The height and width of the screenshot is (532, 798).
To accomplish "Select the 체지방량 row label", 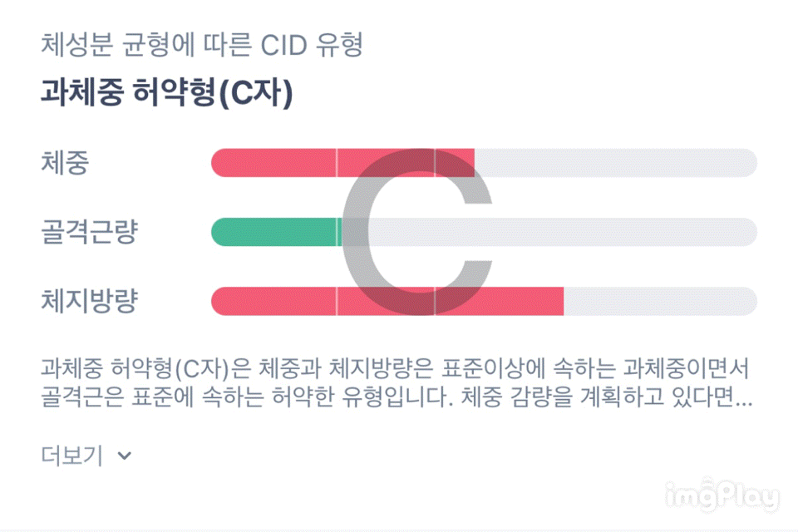I will click(88, 301).
